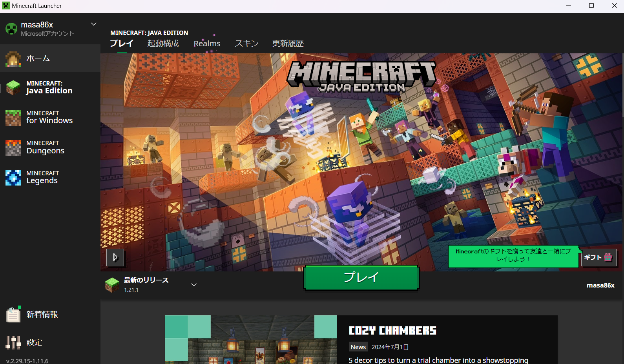The image size is (624, 364).
Task: Click the masa86x account avatar icon
Action: [11, 29]
